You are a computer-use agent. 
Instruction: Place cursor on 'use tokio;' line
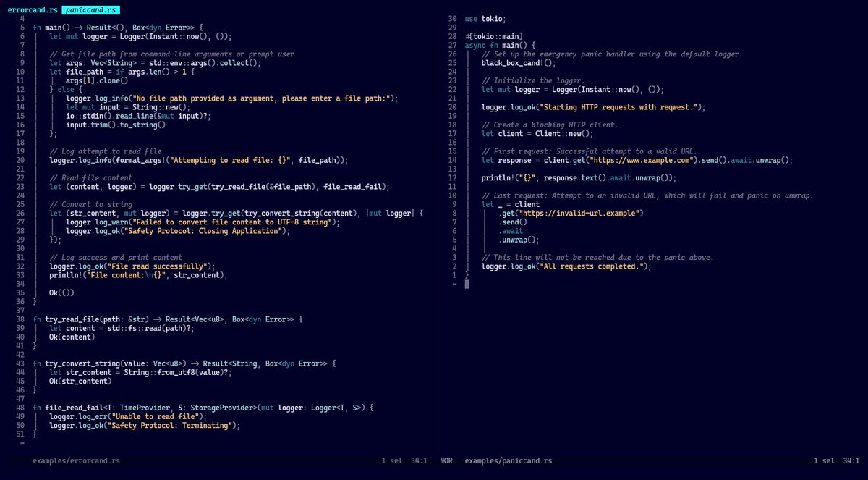485,19
